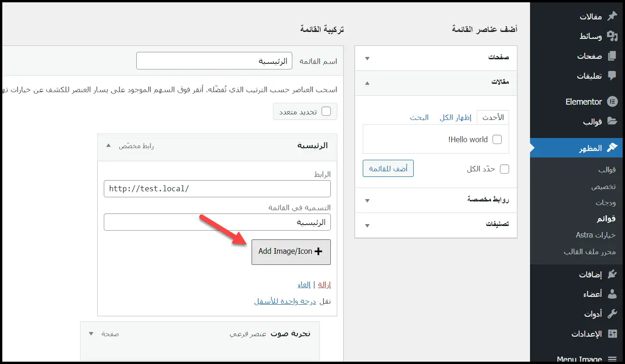The image size is (625, 364).
Task: Open إضافات plugins plug icon
Action: coord(612,274)
